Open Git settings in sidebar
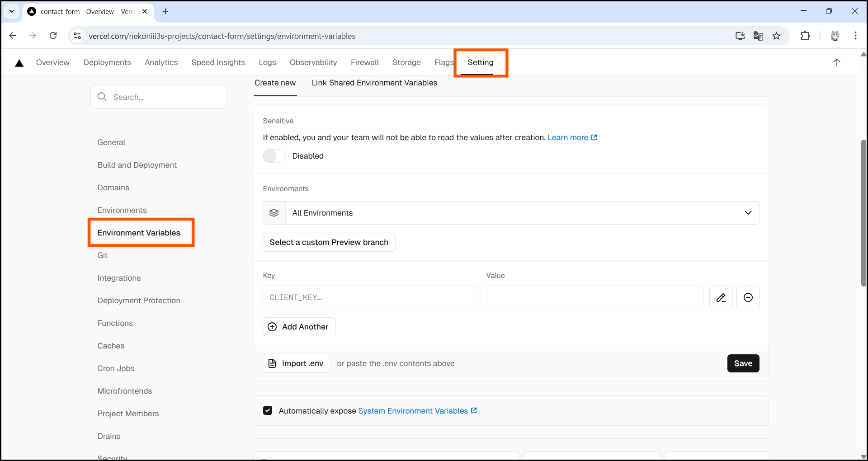868x461 pixels. (103, 255)
